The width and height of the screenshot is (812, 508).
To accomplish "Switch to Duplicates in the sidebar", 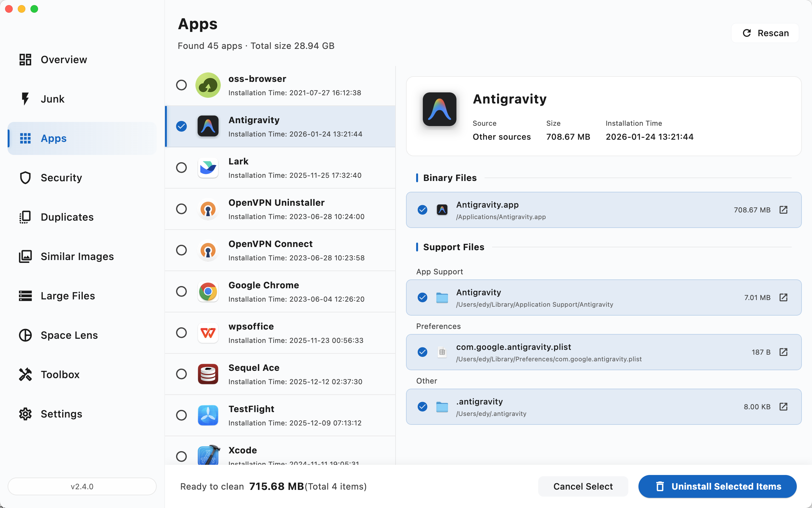I will pos(82,217).
